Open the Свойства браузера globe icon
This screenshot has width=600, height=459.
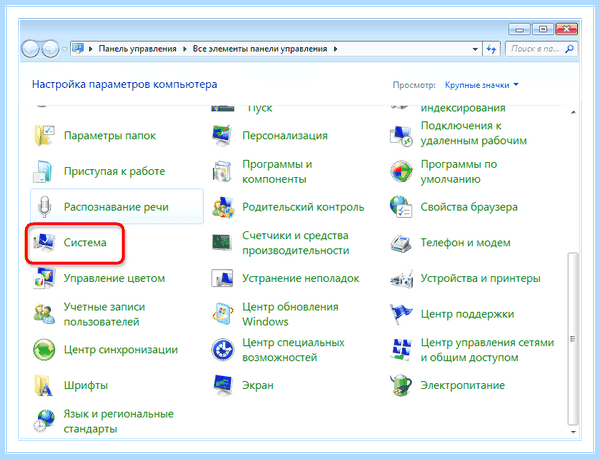[x=401, y=207]
